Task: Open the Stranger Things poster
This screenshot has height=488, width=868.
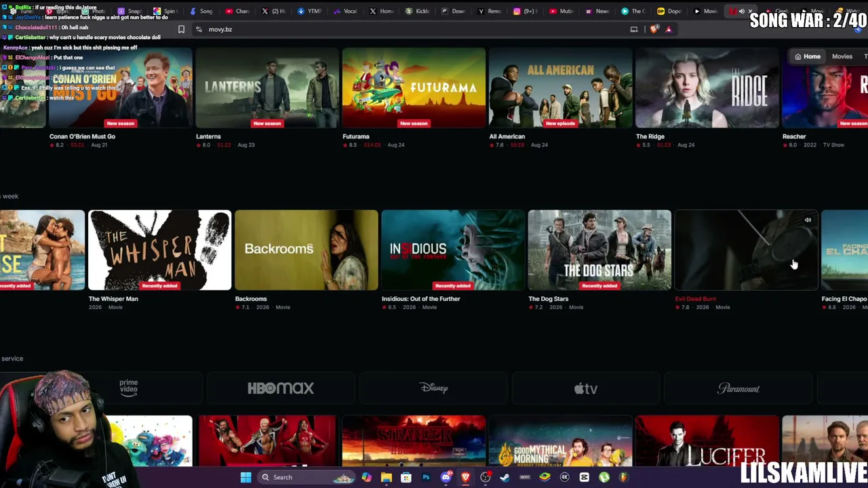Action: [414, 441]
